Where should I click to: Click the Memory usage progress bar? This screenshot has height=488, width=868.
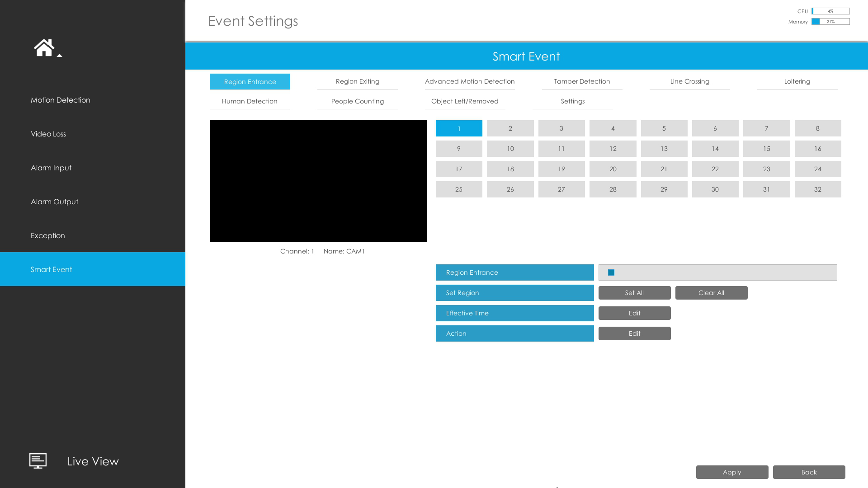point(830,22)
